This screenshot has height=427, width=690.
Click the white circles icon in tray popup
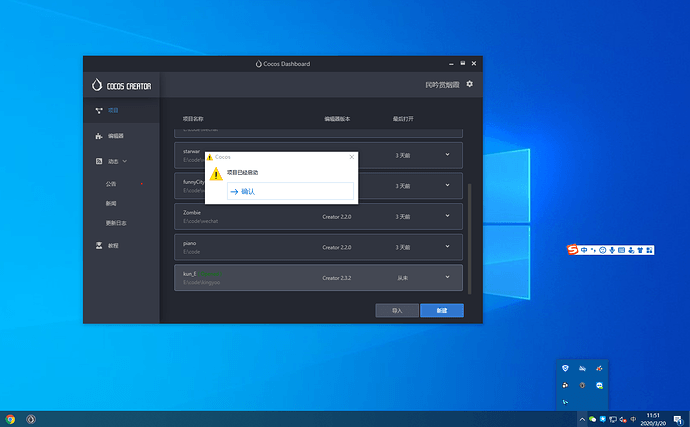[565, 385]
